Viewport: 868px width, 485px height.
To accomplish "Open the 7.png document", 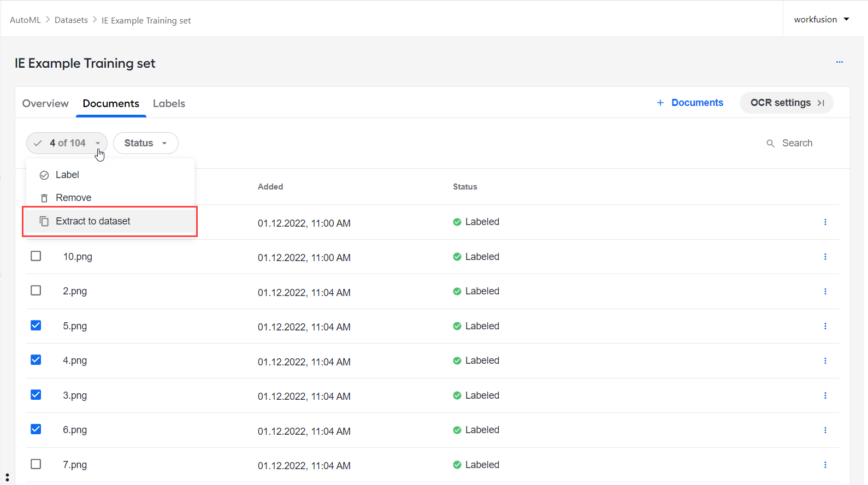I will pyautogui.click(x=75, y=465).
